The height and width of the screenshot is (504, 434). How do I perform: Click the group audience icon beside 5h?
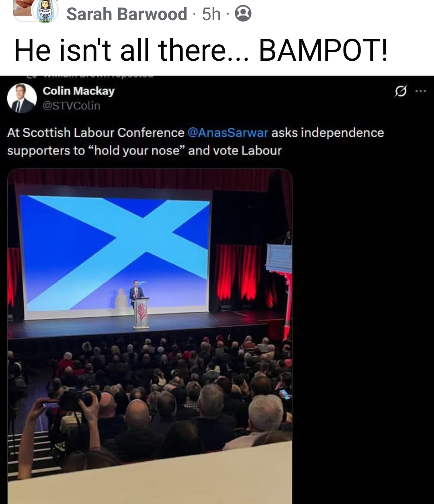pos(243,14)
